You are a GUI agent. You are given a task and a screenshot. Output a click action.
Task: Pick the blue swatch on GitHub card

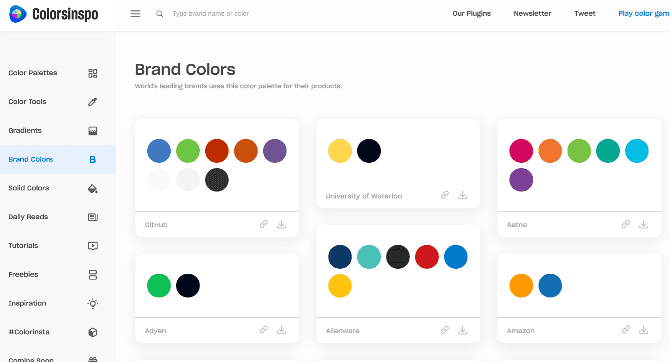point(159,151)
